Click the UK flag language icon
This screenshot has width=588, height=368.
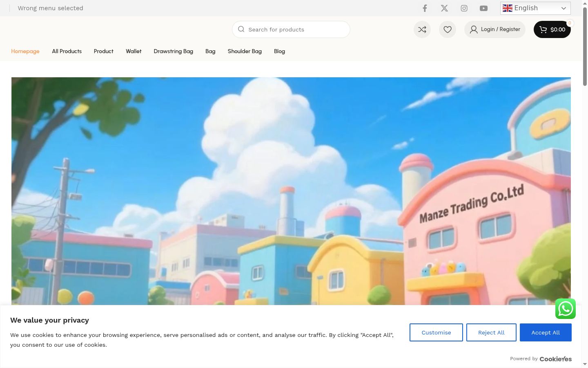pos(508,8)
